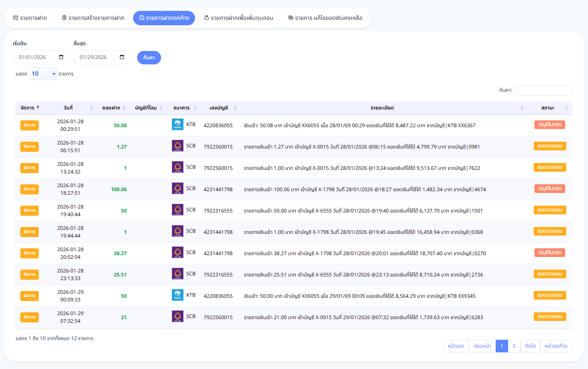
Task: Click the KTB bank logo in first row
Action: click(177, 124)
